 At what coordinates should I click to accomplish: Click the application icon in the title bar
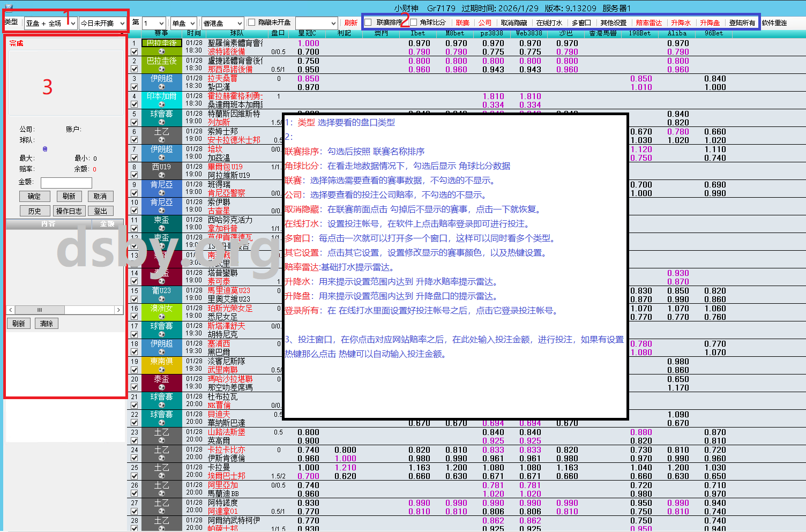[9, 8]
